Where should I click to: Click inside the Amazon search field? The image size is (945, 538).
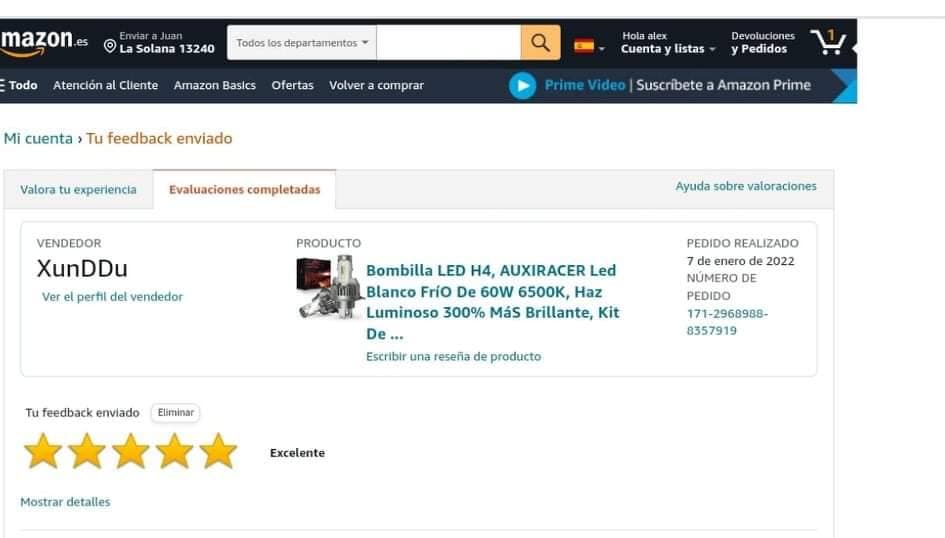[448, 42]
